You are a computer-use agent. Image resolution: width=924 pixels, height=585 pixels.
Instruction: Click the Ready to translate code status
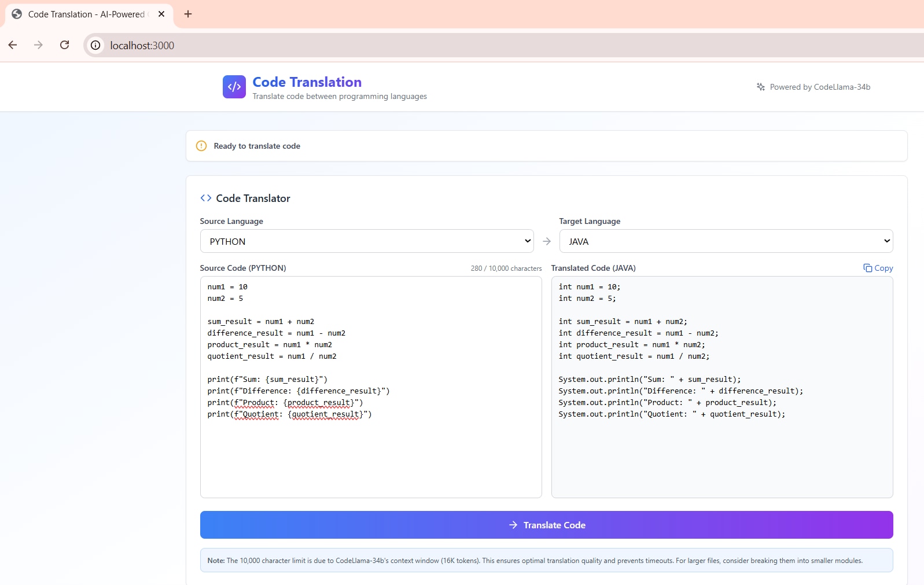(257, 146)
